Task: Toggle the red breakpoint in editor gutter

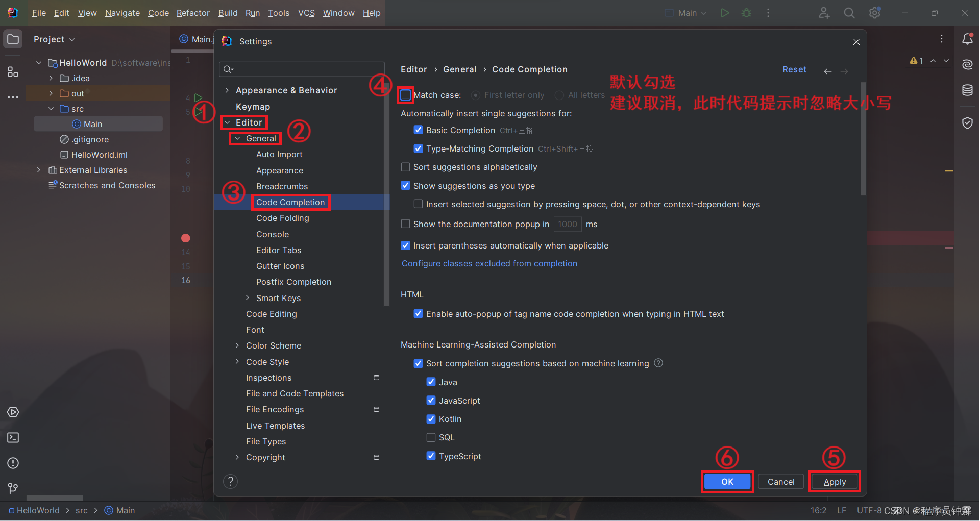Action: pyautogui.click(x=186, y=238)
